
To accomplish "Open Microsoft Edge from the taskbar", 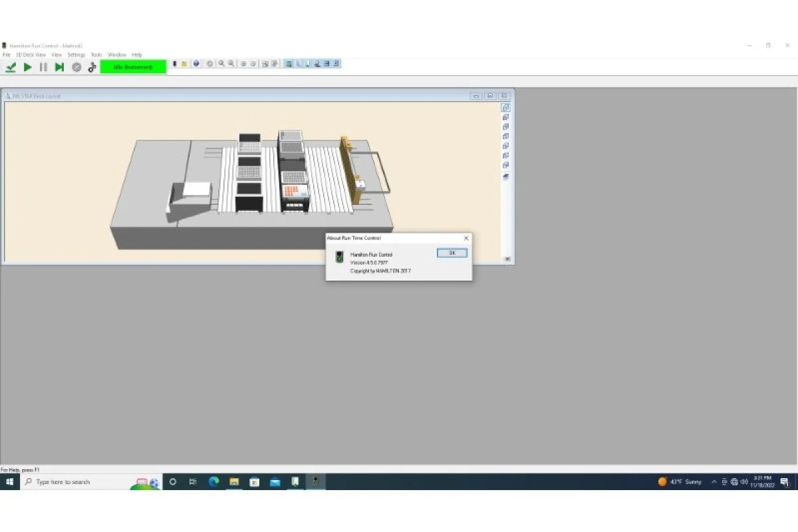I will tap(213, 482).
